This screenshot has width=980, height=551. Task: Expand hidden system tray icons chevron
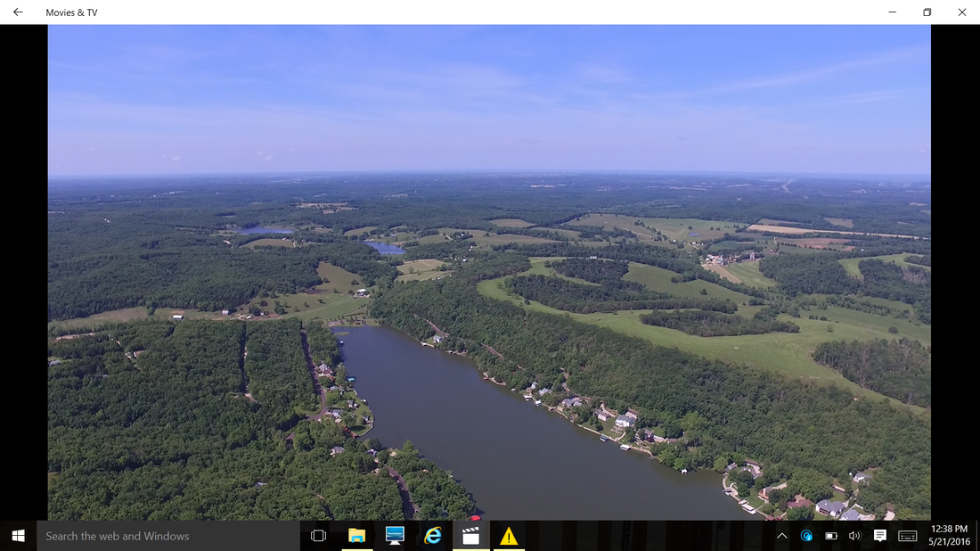coord(782,536)
